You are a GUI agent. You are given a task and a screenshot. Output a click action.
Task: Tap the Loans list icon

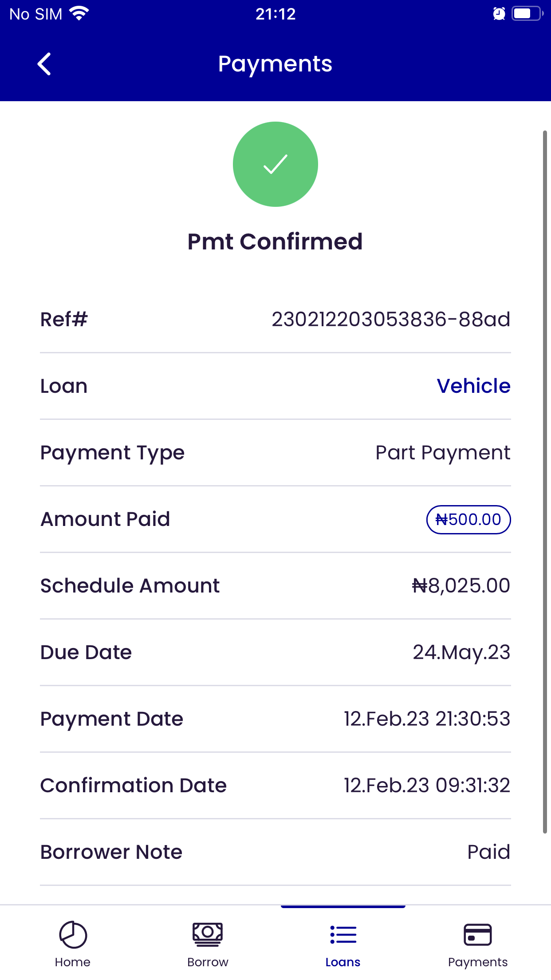343,934
